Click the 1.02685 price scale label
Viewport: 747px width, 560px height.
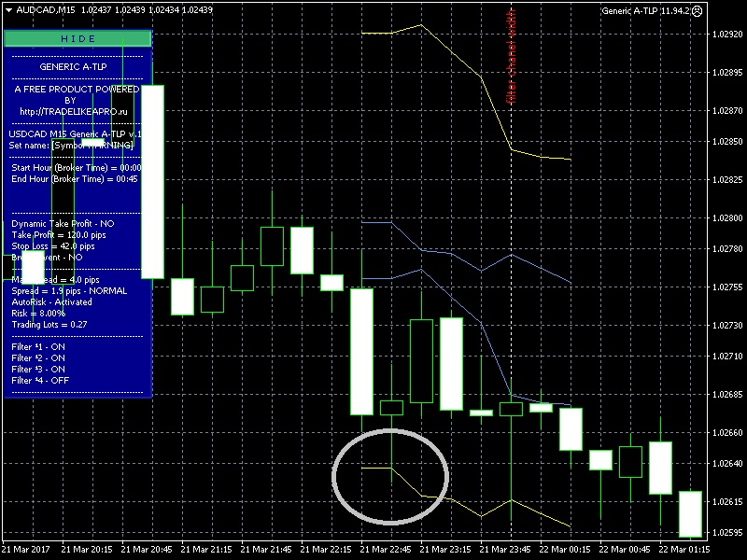pyautogui.click(x=727, y=394)
